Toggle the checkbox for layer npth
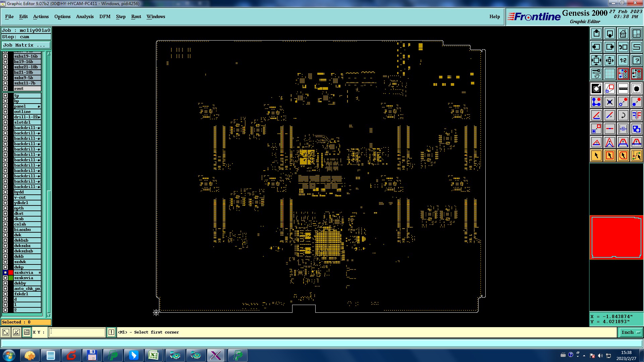 (5, 208)
